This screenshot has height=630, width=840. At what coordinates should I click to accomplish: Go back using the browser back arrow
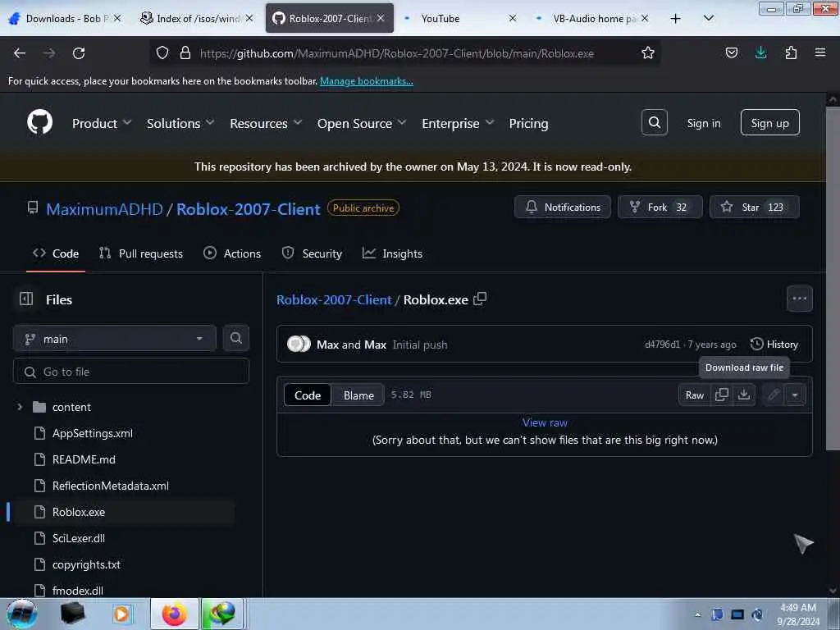tap(20, 53)
